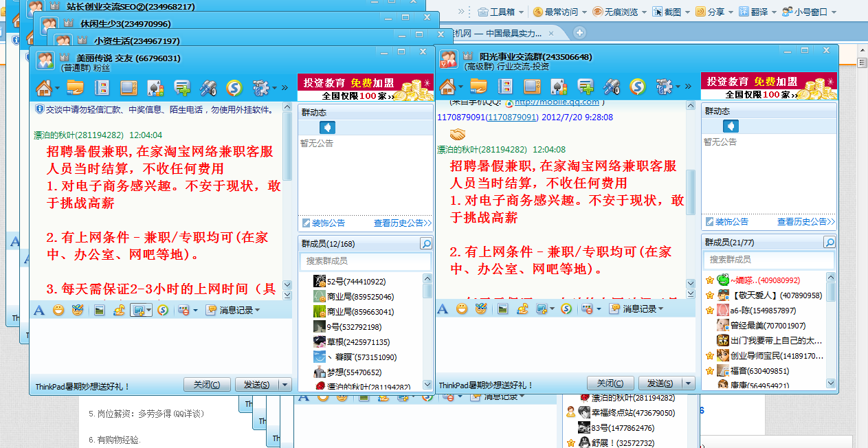Click 发送 button in 阳光事业交流群 window
868x448 pixels.
coord(660,383)
